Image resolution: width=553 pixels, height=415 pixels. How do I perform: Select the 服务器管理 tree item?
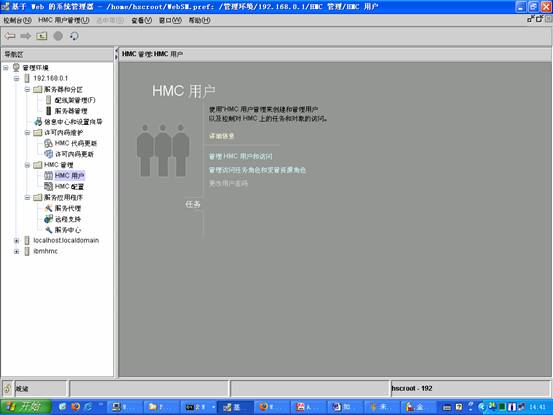pos(71,111)
